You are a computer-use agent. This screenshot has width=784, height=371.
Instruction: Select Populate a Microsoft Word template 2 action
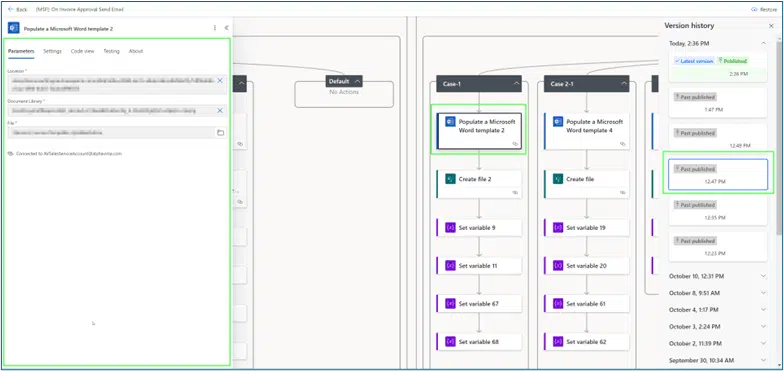(x=479, y=131)
